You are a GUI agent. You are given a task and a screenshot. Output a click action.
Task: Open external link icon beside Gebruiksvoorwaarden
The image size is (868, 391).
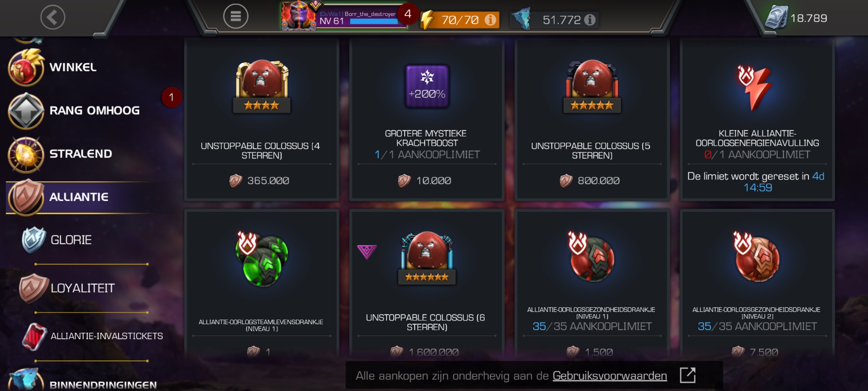(x=687, y=375)
